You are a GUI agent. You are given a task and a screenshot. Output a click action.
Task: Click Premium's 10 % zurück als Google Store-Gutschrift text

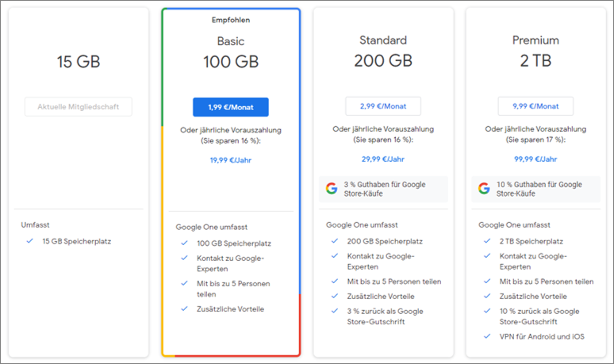coord(539,316)
